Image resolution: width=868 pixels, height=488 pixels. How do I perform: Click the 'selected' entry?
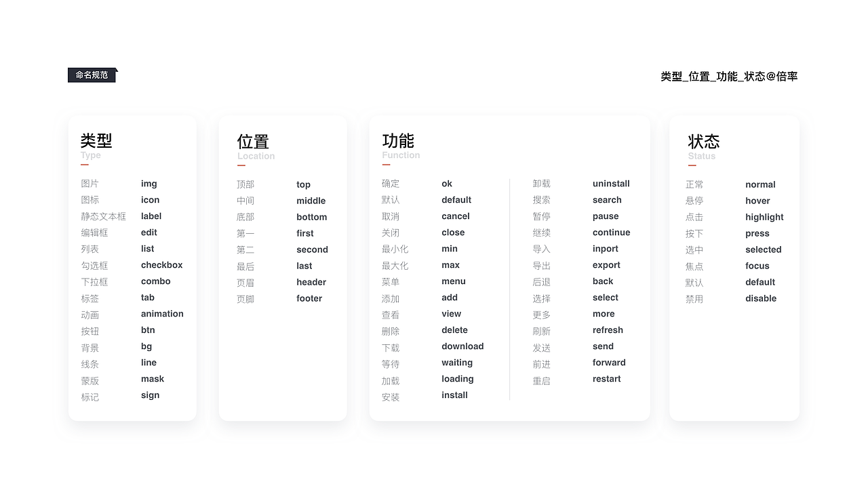(764, 249)
